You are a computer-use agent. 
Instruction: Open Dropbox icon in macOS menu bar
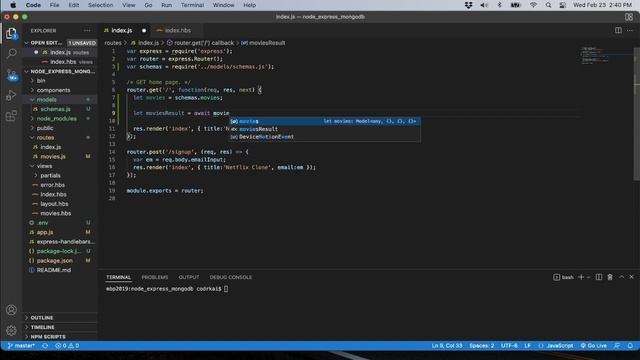point(468,5)
